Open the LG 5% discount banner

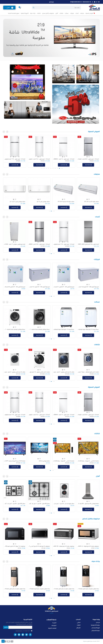[76, 104]
